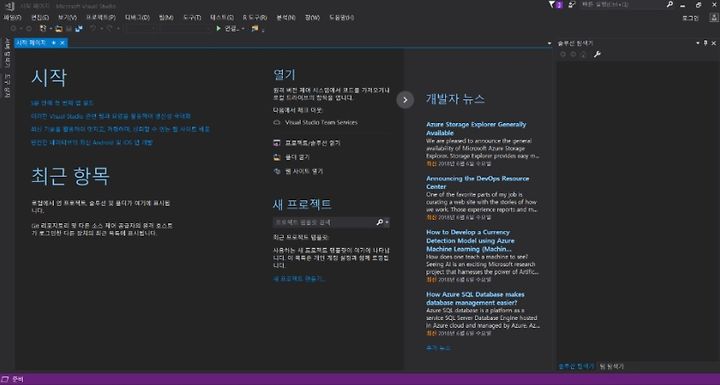
Task: Collapse developer news with round arrow button
Action: click(x=405, y=100)
